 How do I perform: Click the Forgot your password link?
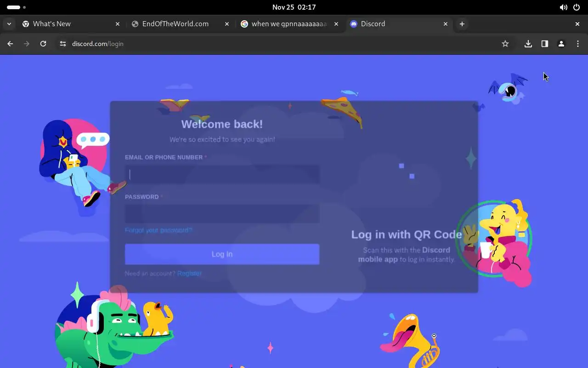click(158, 230)
